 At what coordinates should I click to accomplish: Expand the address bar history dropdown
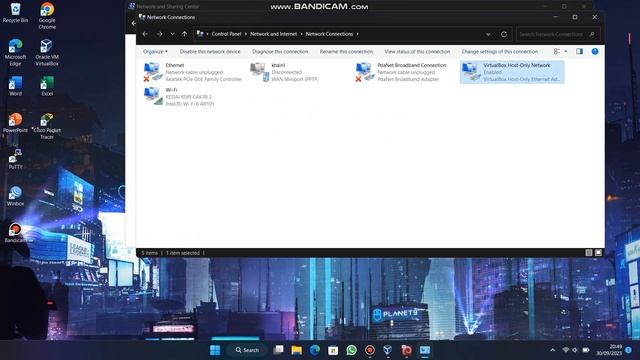488,34
